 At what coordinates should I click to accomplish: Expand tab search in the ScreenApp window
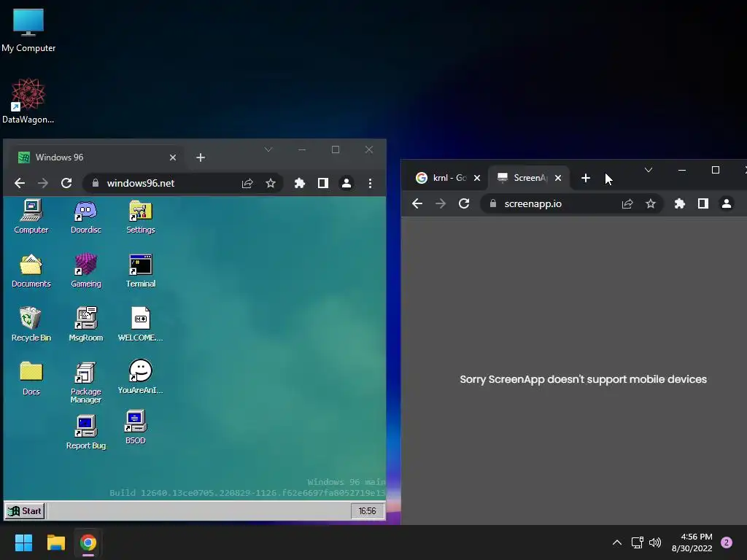pos(649,170)
